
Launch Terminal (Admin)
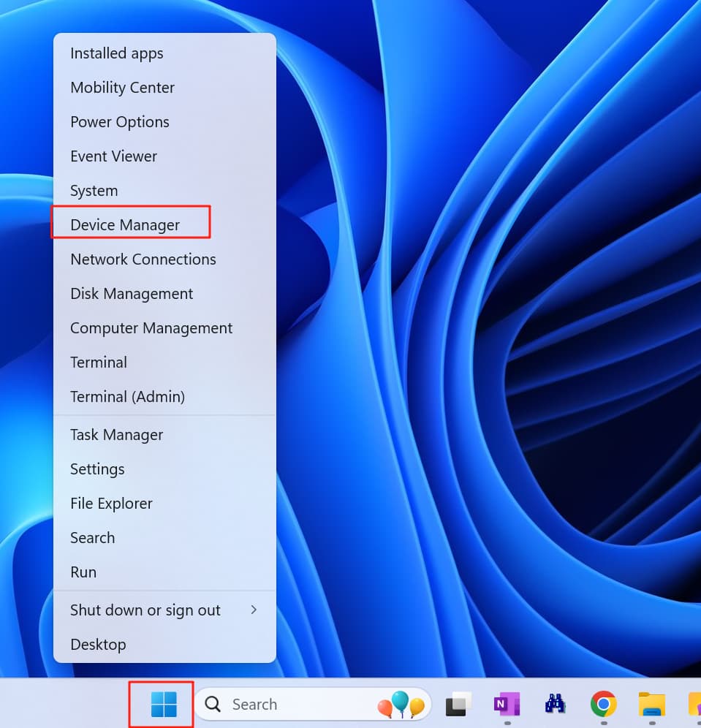[x=127, y=397]
